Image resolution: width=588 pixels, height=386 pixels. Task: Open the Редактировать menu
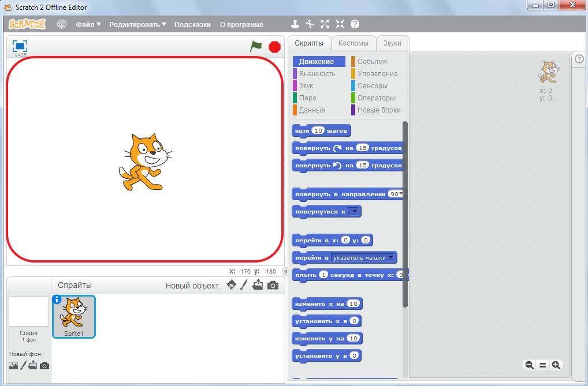click(137, 25)
